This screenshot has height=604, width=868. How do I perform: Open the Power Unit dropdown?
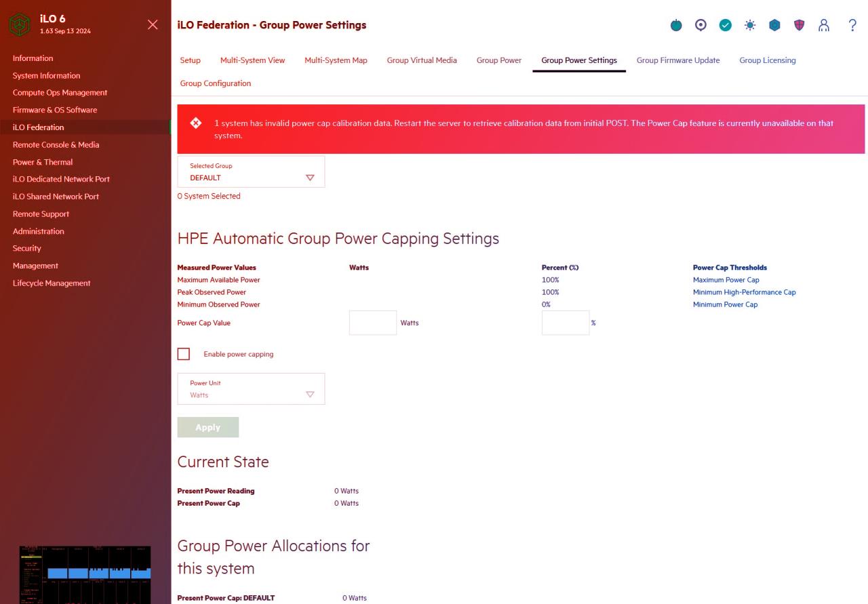[x=251, y=389]
